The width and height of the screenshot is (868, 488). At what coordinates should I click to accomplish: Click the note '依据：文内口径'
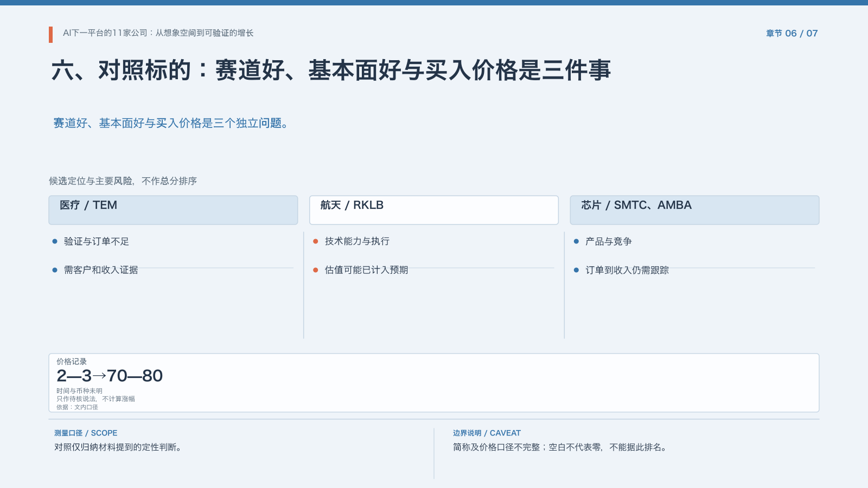coord(77,407)
